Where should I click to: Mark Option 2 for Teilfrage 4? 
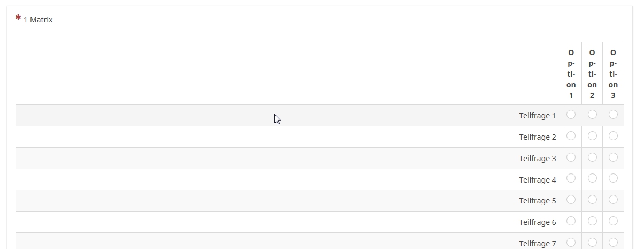(592, 178)
